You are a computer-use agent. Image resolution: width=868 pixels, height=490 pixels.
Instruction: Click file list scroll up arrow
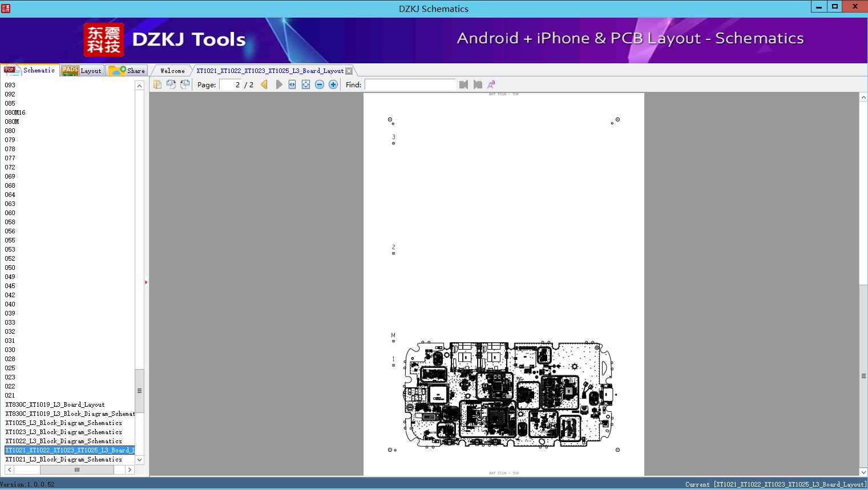click(139, 86)
